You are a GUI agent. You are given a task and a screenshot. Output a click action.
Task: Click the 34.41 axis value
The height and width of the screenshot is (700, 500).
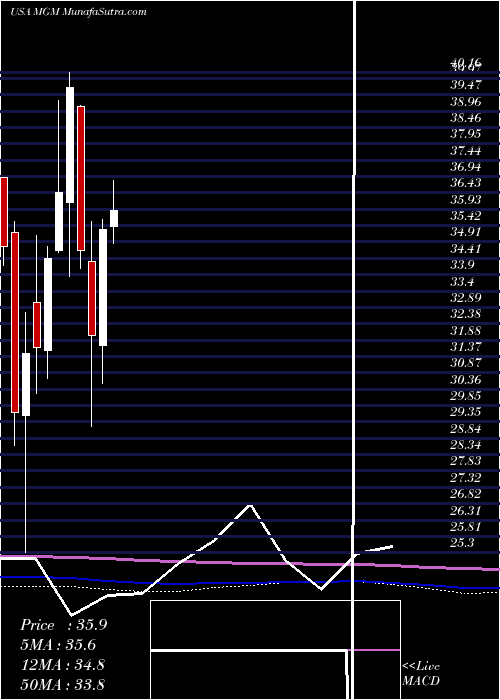466,249
